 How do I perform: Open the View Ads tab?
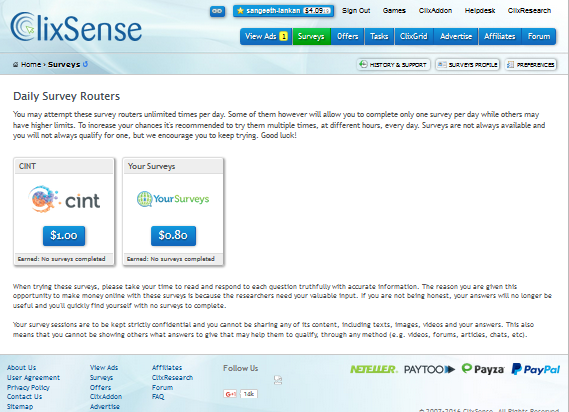[266, 36]
